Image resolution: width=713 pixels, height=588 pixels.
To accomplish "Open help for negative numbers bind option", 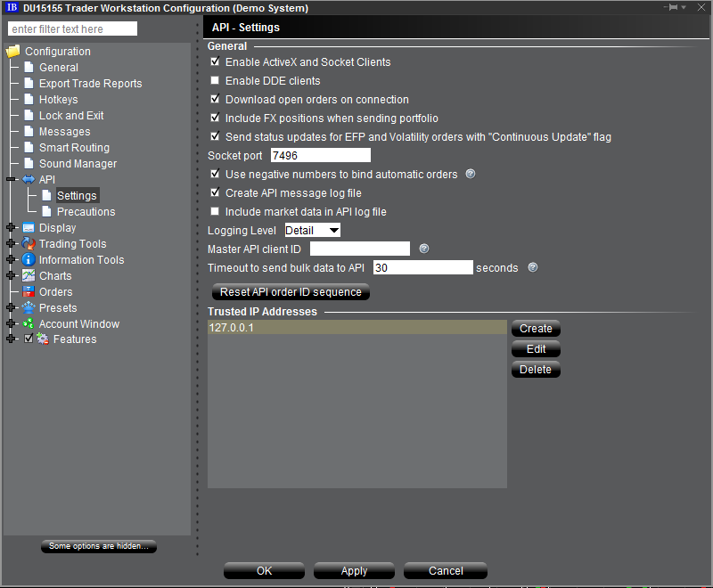I will pyautogui.click(x=471, y=174).
